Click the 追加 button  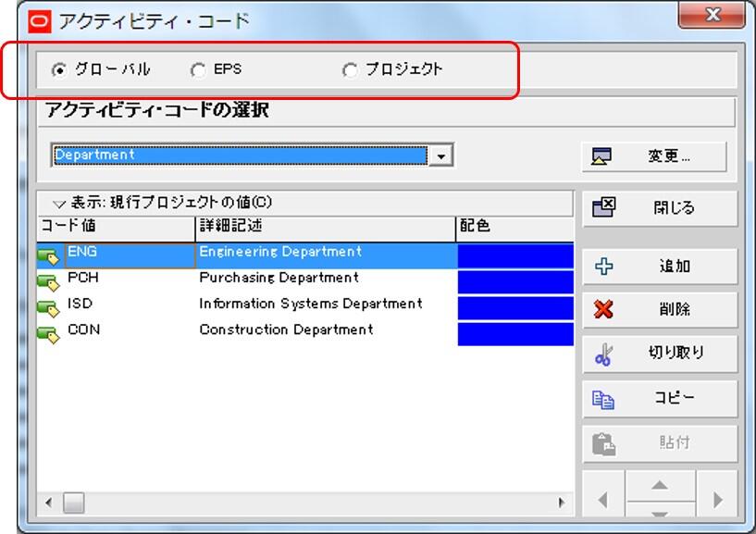(x=660, y=267)
